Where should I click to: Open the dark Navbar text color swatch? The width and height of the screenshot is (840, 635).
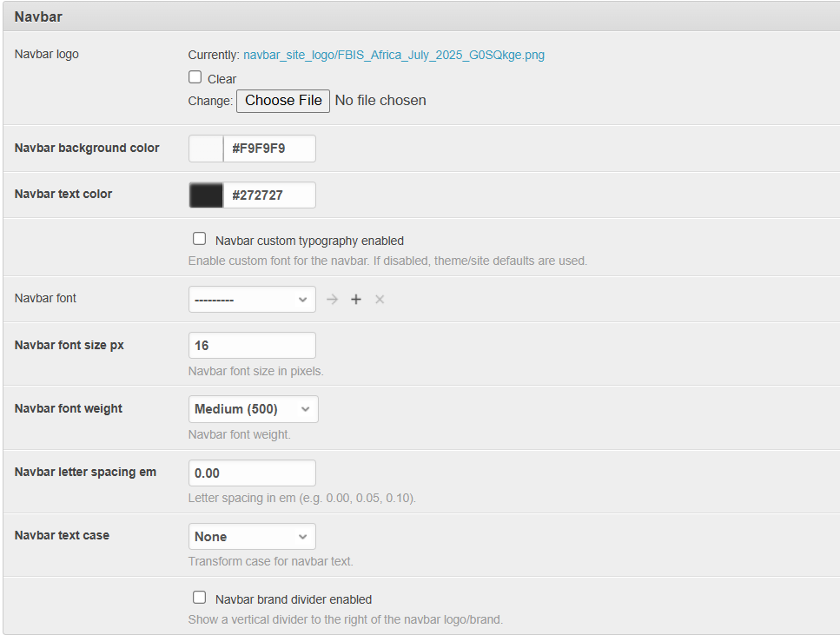pos(206,195)
